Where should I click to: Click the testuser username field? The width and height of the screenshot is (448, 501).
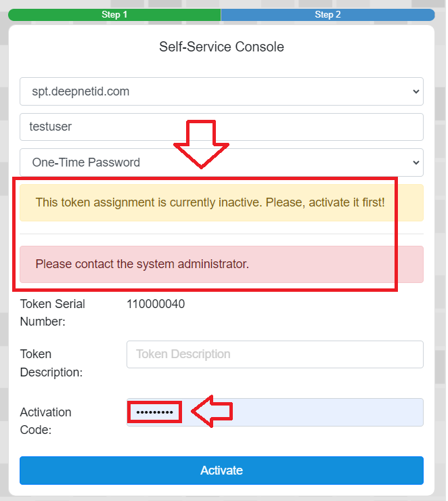pyautogui.click(x=221, y=127)
